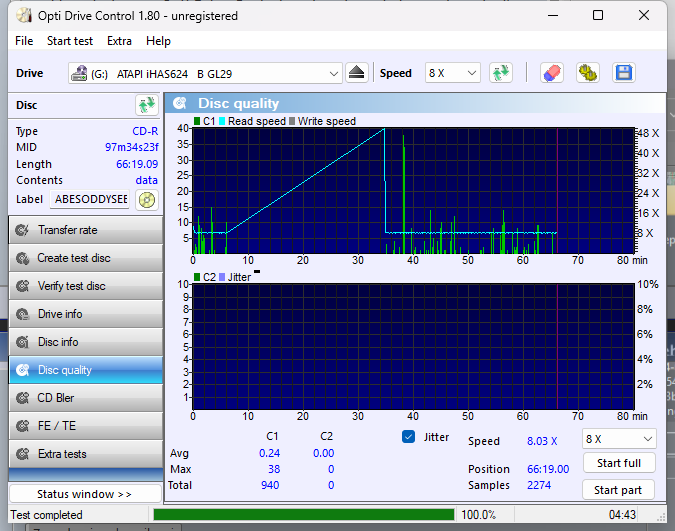Screen dimensions: 675x531
Task: Click the save floppy disk icon
Action: coord(624,73)
